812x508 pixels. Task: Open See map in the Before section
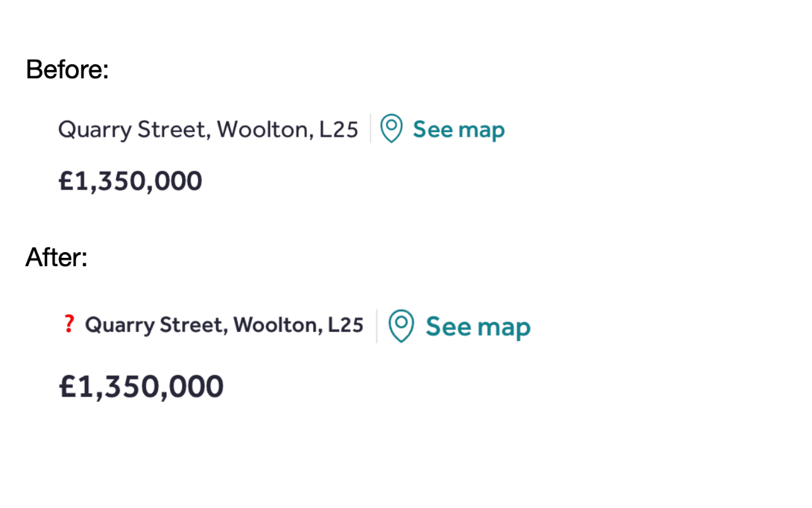pyautogui.click(x=459, y=129)
